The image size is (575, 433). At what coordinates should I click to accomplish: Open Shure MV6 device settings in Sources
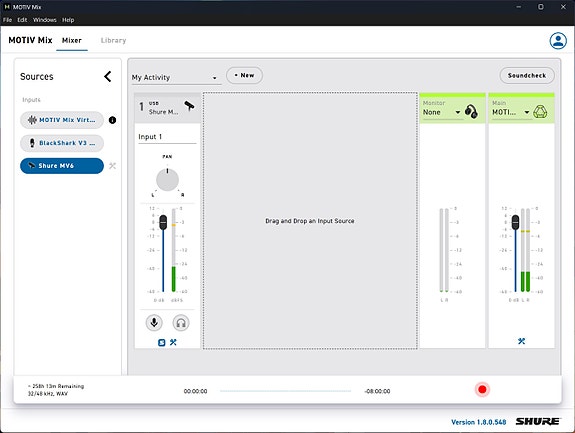coord(113,166)
